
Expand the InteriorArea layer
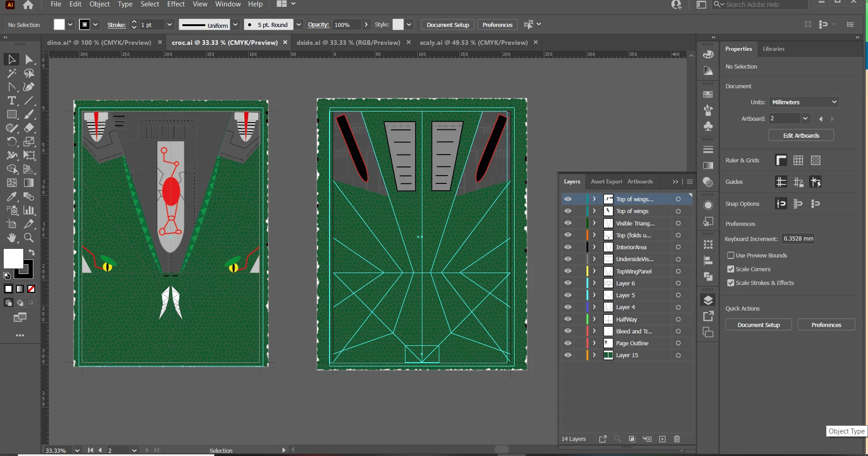point(594,247)
